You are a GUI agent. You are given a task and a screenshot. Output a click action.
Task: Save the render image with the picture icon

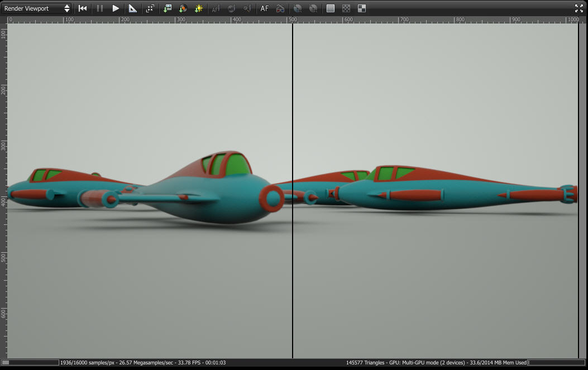click(168, 8)
